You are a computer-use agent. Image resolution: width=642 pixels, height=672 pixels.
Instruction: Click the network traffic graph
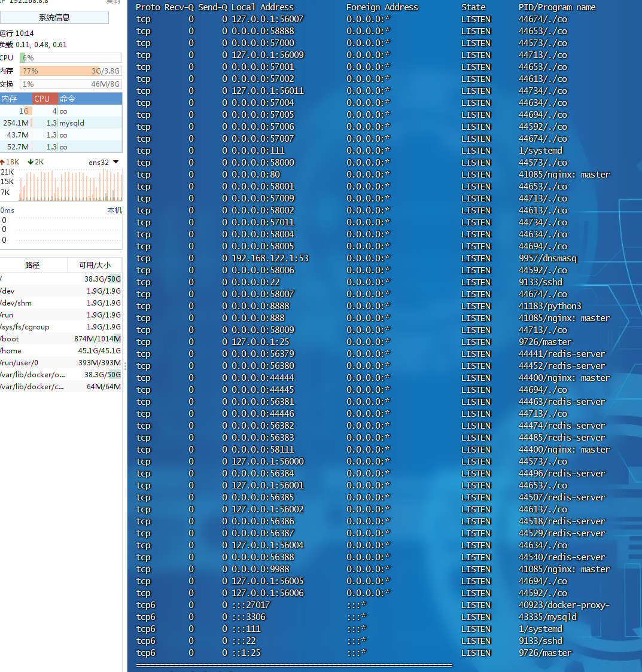(71, 185)
